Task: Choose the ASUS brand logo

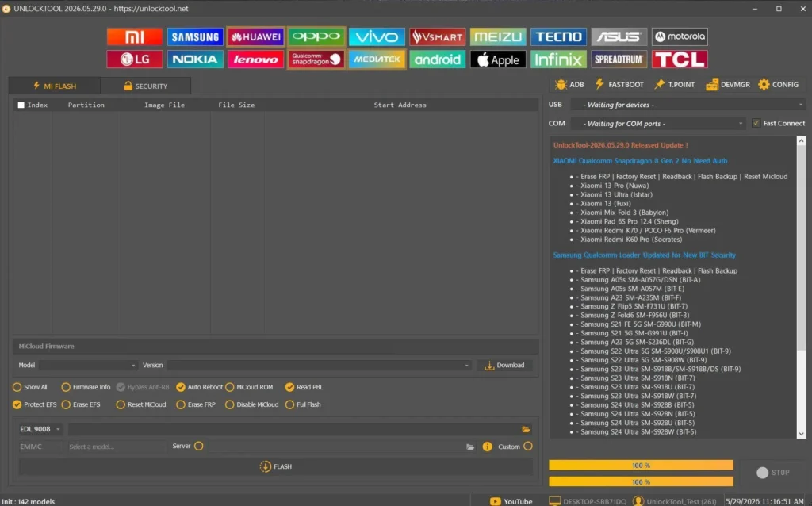Action: click(x=619, y=36)
